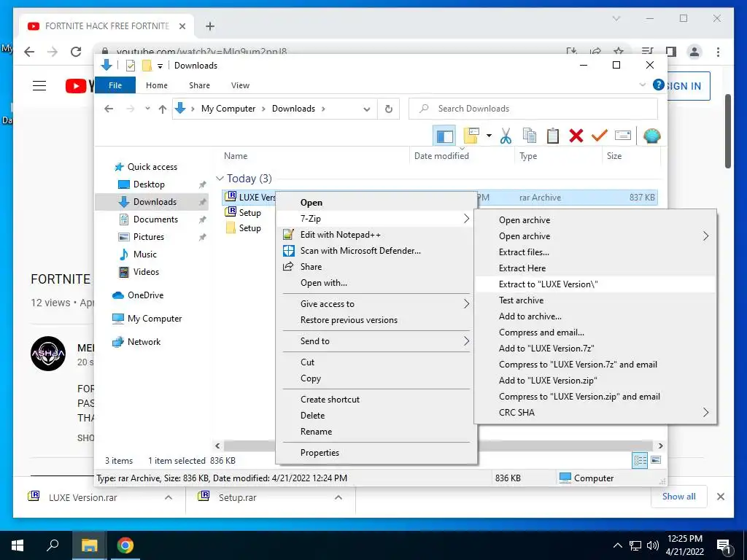This screenshot has height=560, width=747.
Task: Select Pictures in the navigation pane
Action: (149, 237)
